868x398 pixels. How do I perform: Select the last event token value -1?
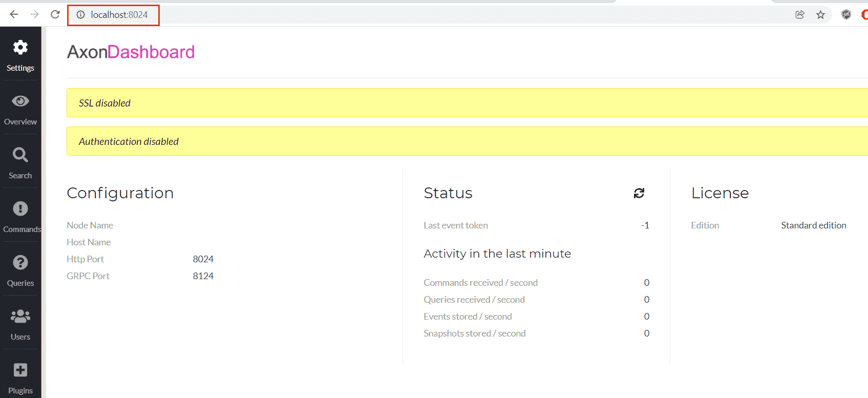(x=645, y=225)
